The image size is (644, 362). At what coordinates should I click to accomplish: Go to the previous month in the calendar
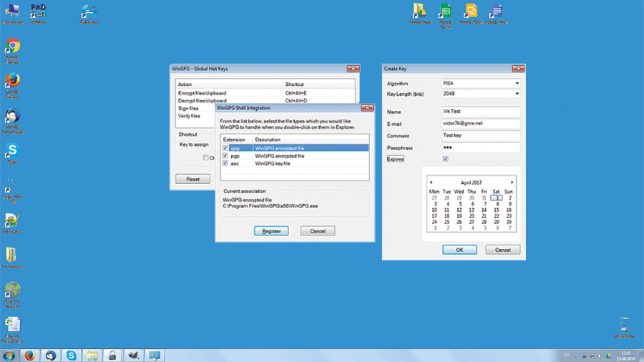click(431, 182)
